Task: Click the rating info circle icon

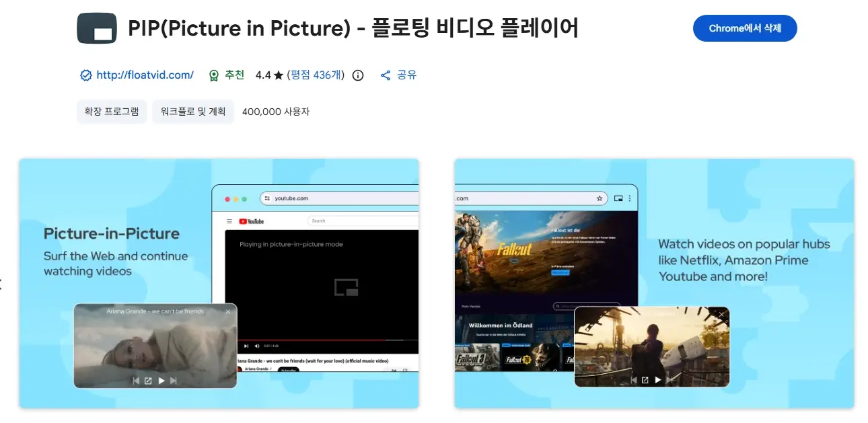Action: point(358,75)
